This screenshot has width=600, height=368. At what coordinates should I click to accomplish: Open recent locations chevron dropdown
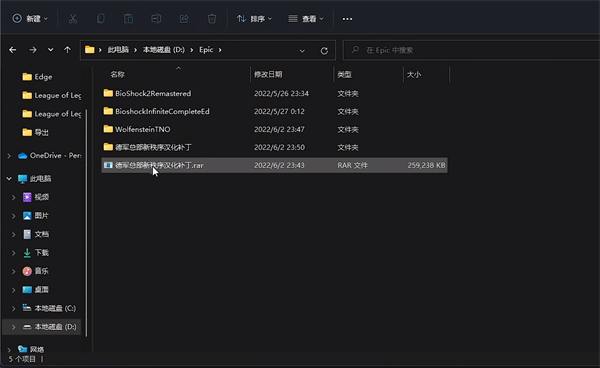[51, 50]
